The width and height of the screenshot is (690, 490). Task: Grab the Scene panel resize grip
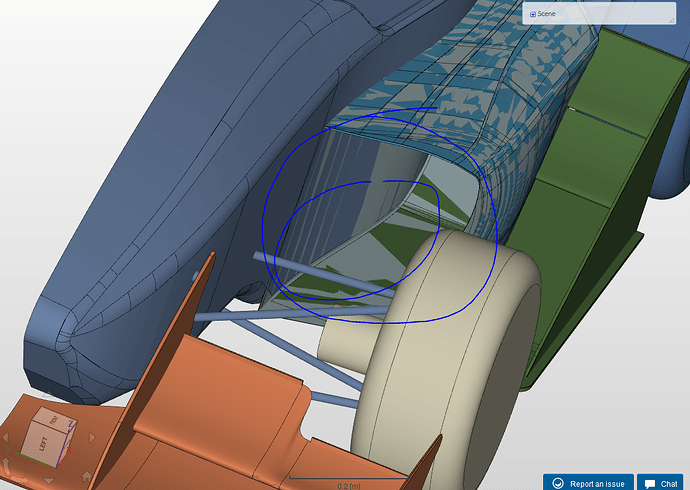click(x=672, y=20)
